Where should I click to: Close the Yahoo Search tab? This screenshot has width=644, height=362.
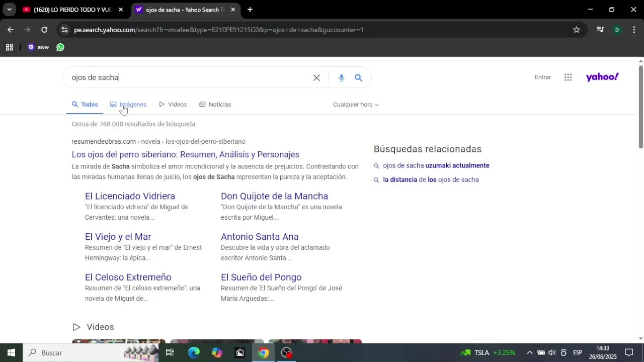(x=233, y=10)
